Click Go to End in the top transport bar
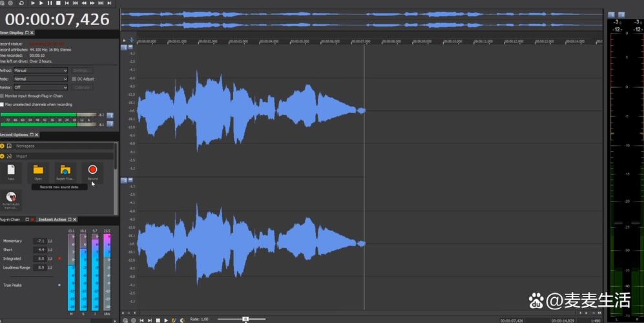Screen dimensions: 644x323 coord(109,3)
